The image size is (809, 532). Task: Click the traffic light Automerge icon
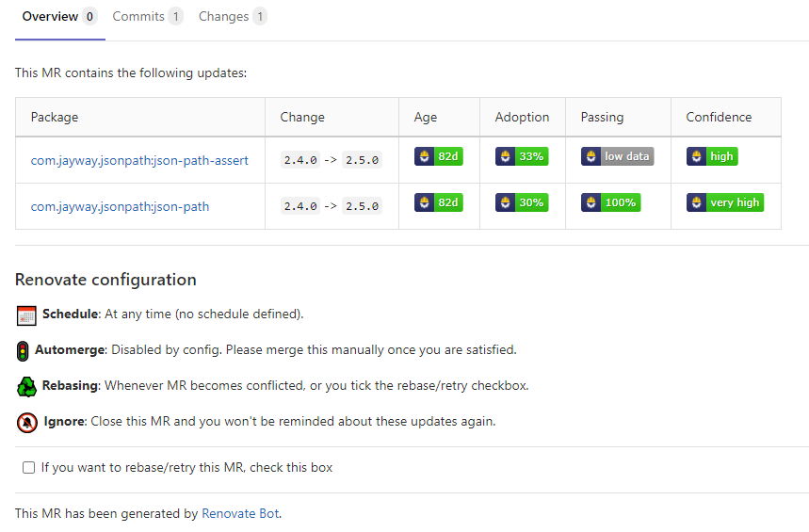pyautogui.click(x=23, y=351)
